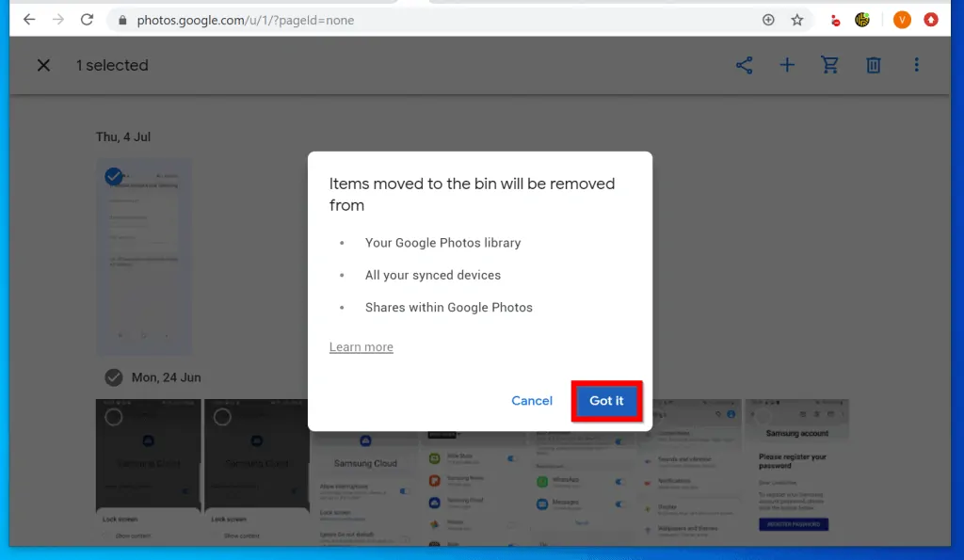Select the second Samsung Cloud photo circle
The height and width of the screenshot is (560, 964).
click(x=222, y=416)
